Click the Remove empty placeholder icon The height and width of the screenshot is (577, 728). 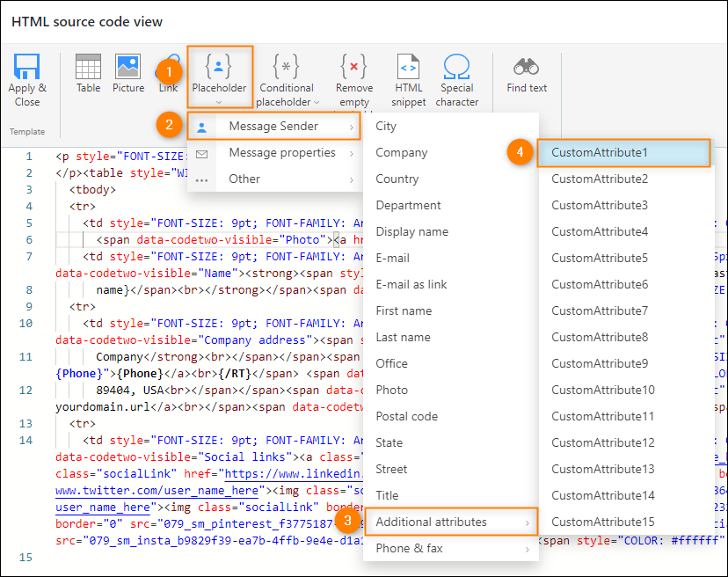click(353, 66)
